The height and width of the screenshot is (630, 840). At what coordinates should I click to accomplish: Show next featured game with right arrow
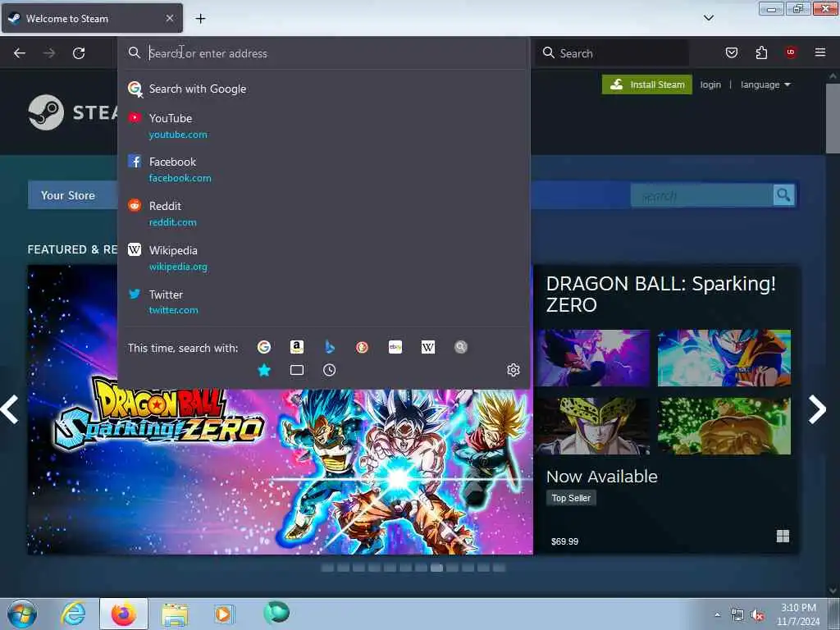[x=818, y=410]
